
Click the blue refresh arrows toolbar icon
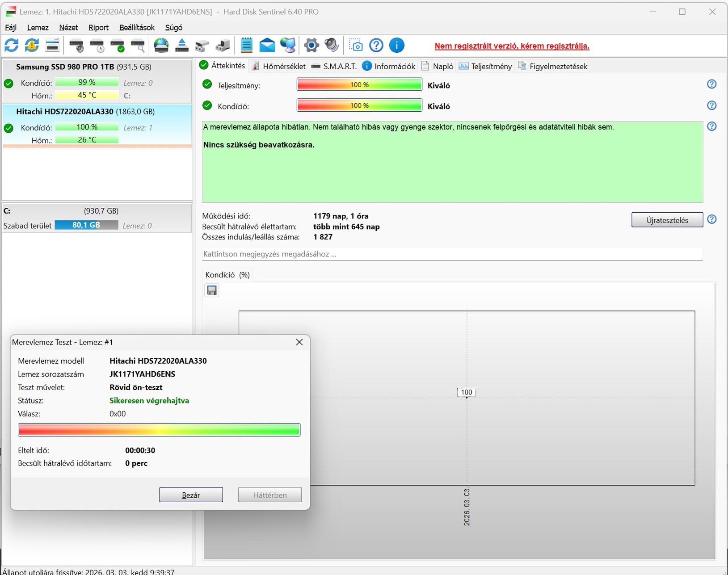tap(12, 45)
